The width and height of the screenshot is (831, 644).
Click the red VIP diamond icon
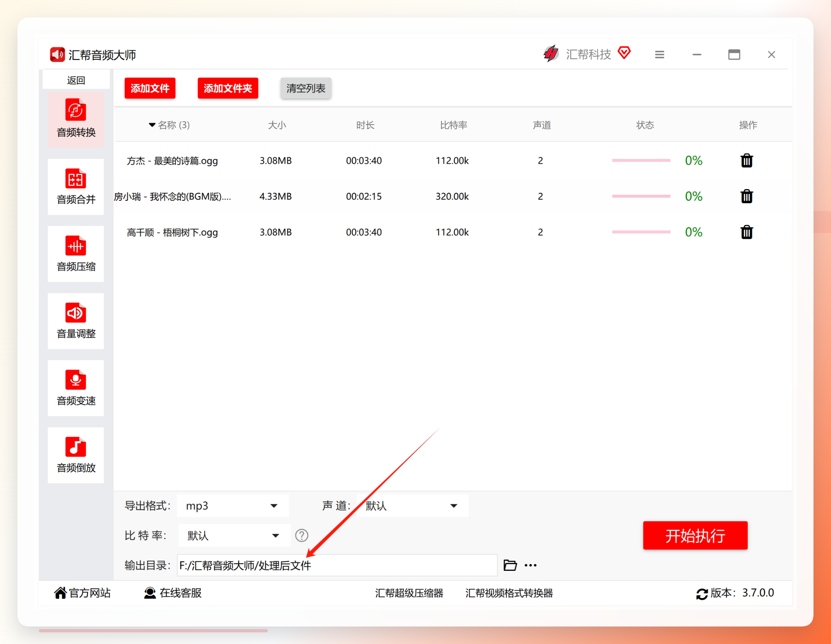[624, 53]
